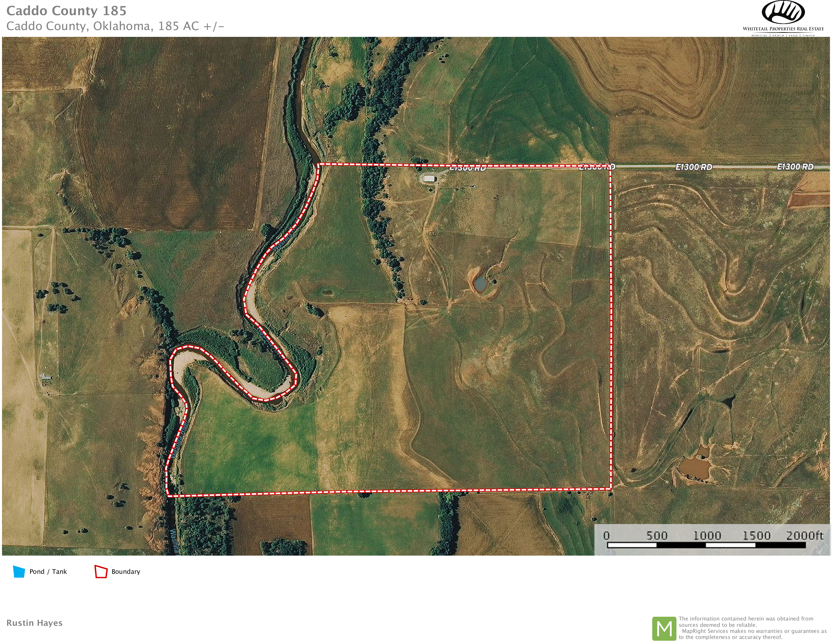Click the rightmost E1300 RD road label
This screenshot has width=833, height=644.
click(x=795, y=167)
